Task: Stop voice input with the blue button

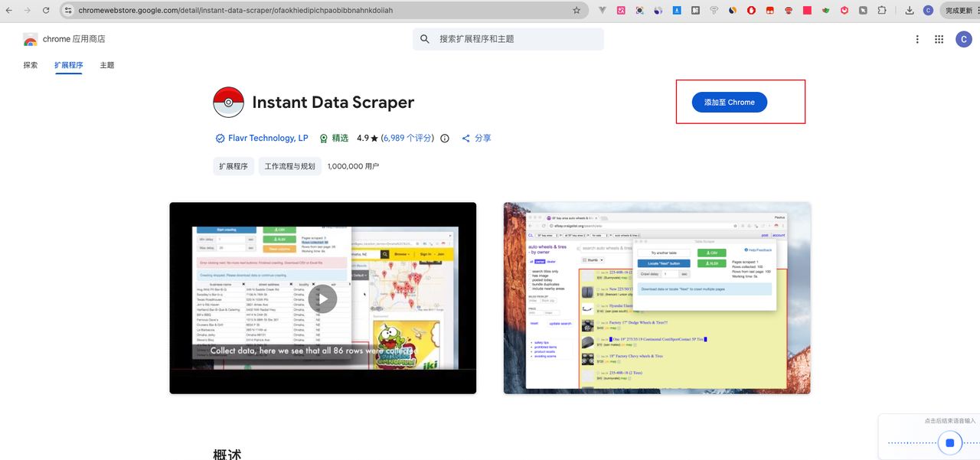Action: [949, 442]
